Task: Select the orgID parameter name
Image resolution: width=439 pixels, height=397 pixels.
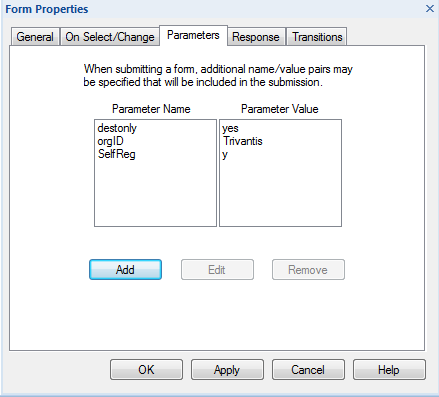Action: point(110,141)
